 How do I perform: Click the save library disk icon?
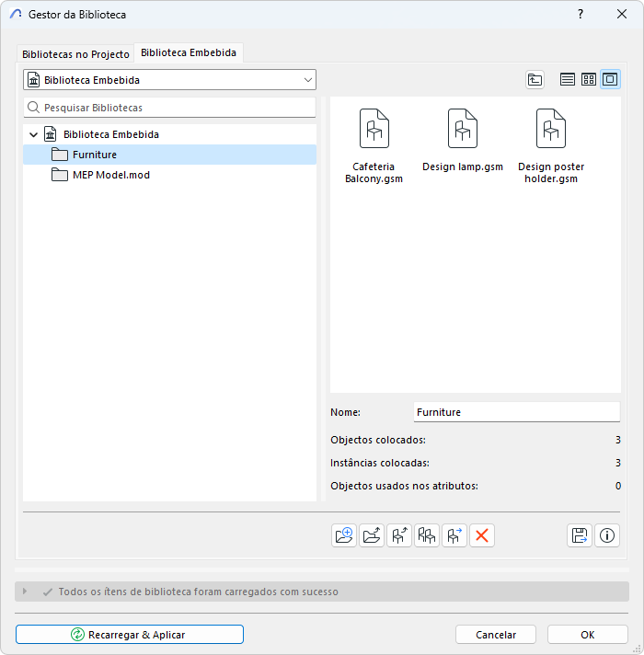(x=580, y=535)
